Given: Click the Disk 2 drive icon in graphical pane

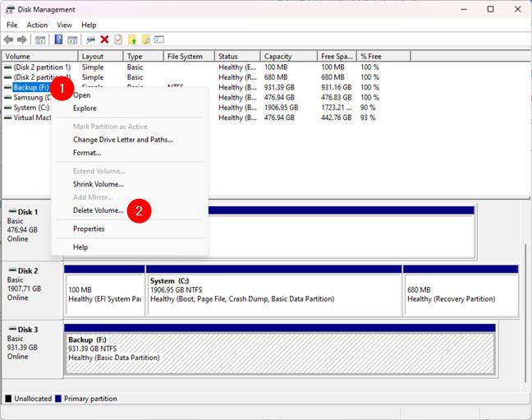Looking at the screenshot, I should point(12,270).
